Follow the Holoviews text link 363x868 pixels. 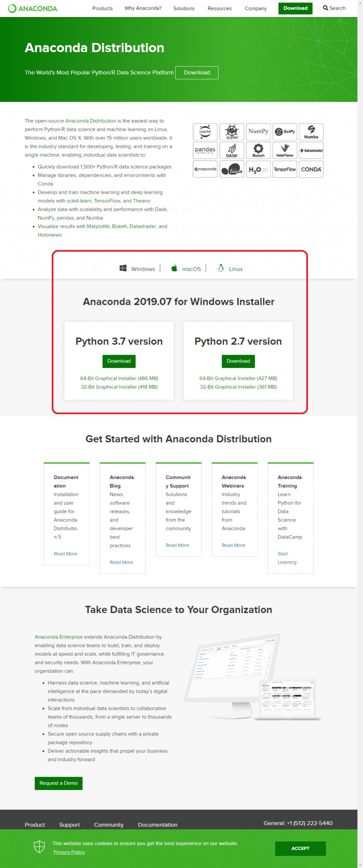[x=50, y=235]
